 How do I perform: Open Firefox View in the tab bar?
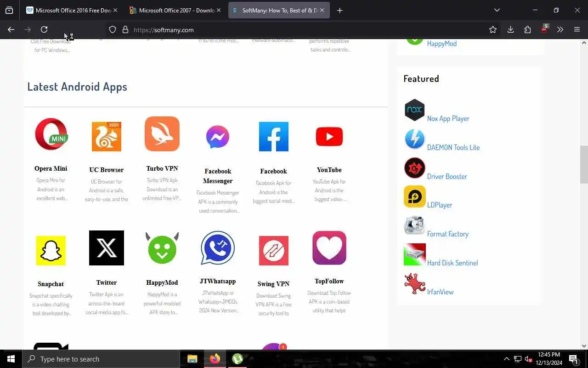pyautogui.click(x=9, y=10)
